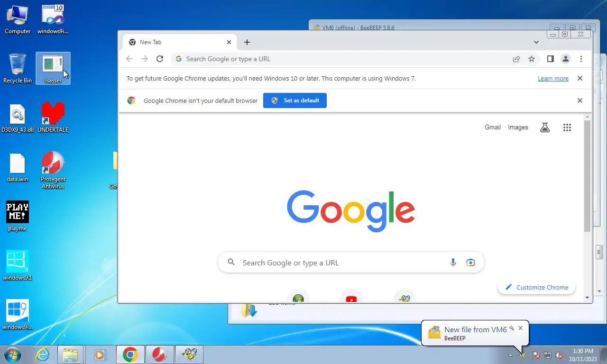The height and width of the screenshot is (364, 607).
Task: Start voice search with microphone icon
Action: 453,263
